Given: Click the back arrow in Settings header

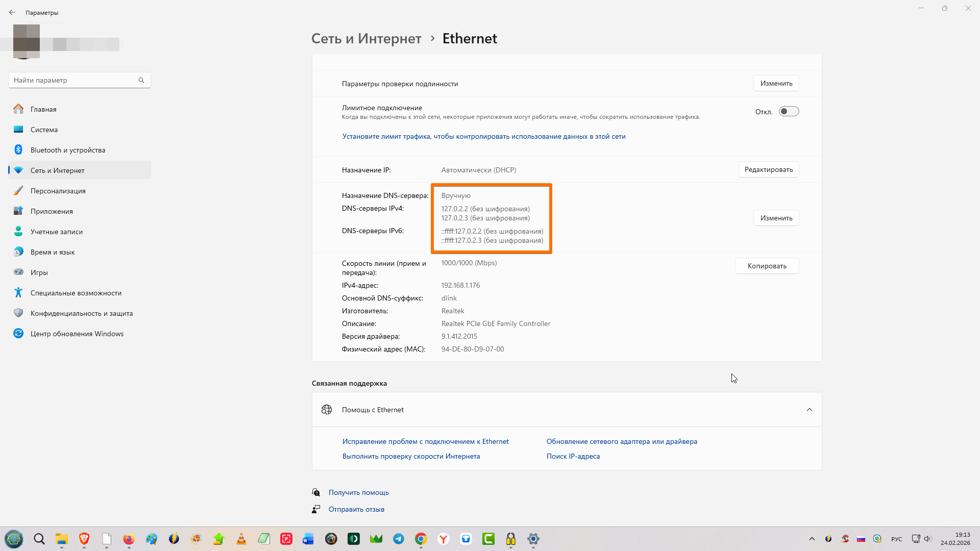Looking at the screenshot, I should [12, 12].
